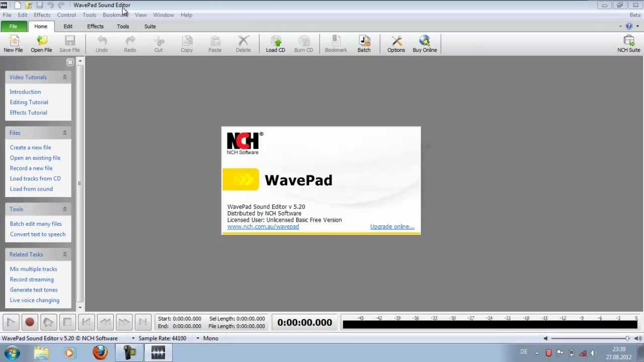Open the Introduction tutorial link
644x362 pixels.
[25, 92]
